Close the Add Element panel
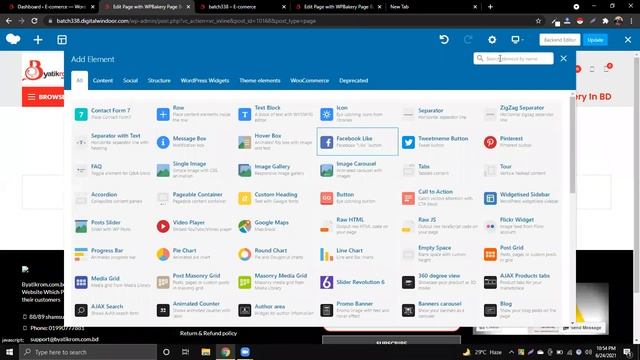 [564, 58]
